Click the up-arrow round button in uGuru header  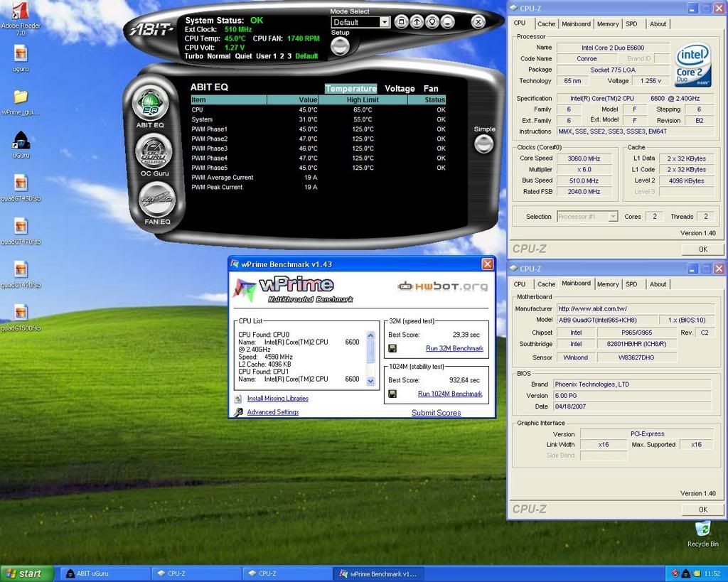click(x=417, y=22)
